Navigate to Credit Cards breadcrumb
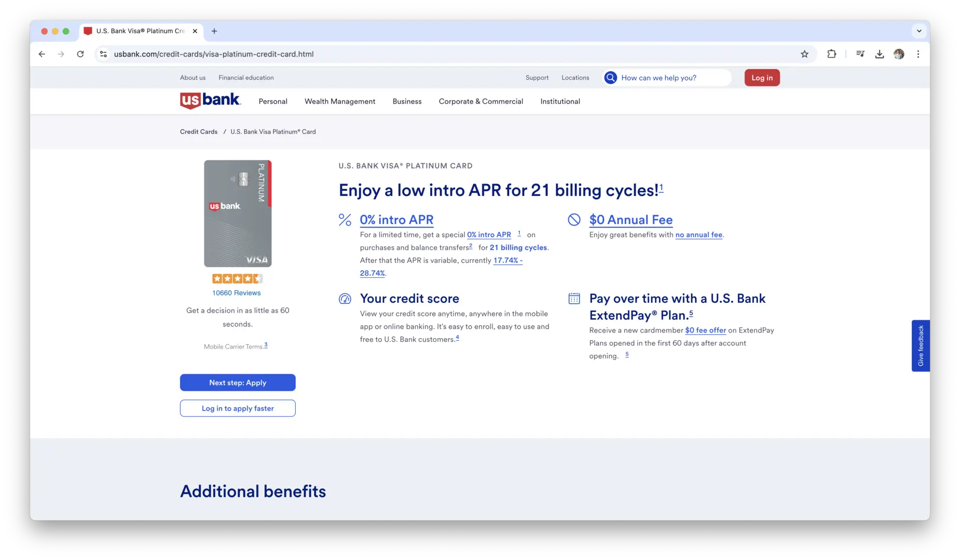This screenshot has height=560, width=960. (199, 132)
